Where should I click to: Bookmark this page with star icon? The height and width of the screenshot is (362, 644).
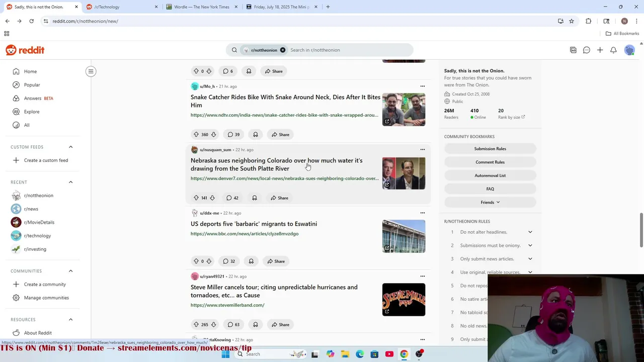[x=572, y=21]
